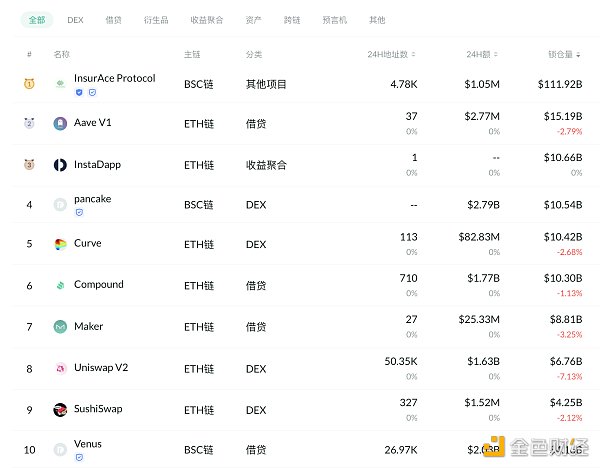Open the Venus project link

tap(88, 444)
